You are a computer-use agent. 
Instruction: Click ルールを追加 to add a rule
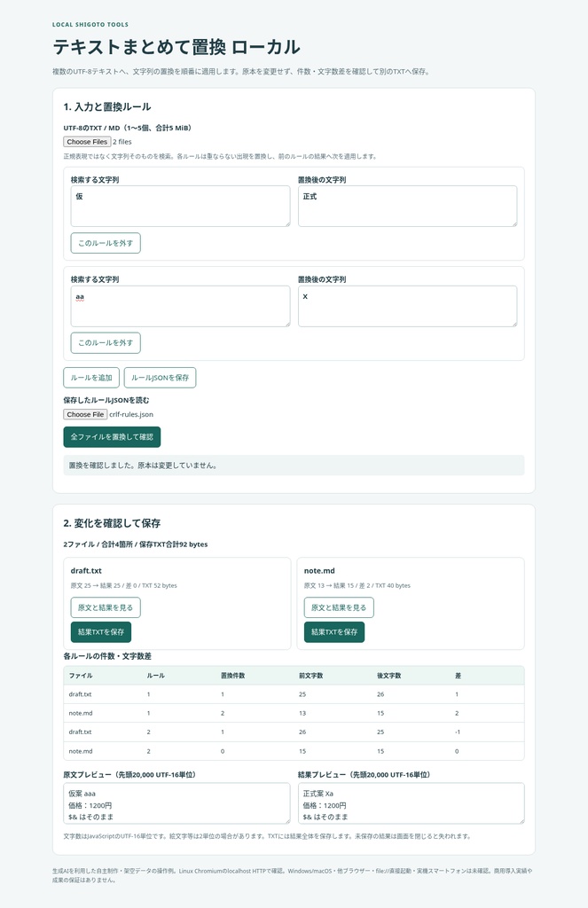tap(91, 378)
